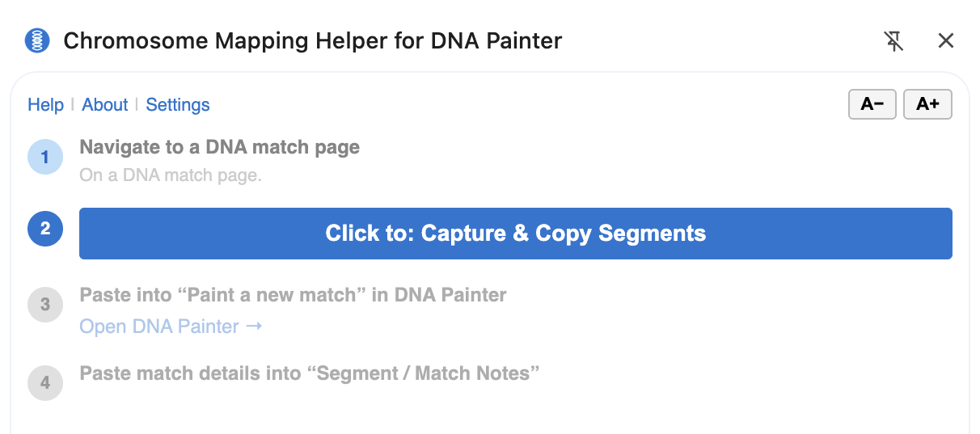Click the "Paste match details" step 4 text
The image size is (980, 434).
[x=309, y=373]
